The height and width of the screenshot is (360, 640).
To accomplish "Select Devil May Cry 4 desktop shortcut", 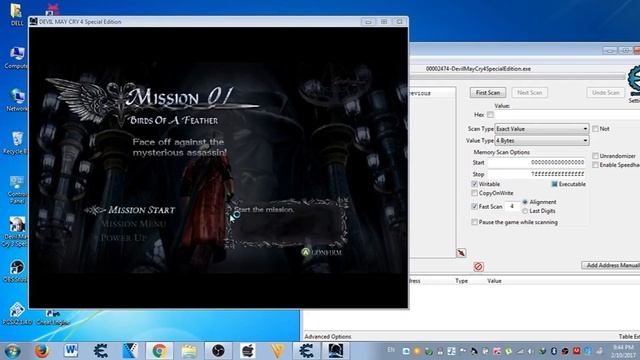I will (16, 232).
